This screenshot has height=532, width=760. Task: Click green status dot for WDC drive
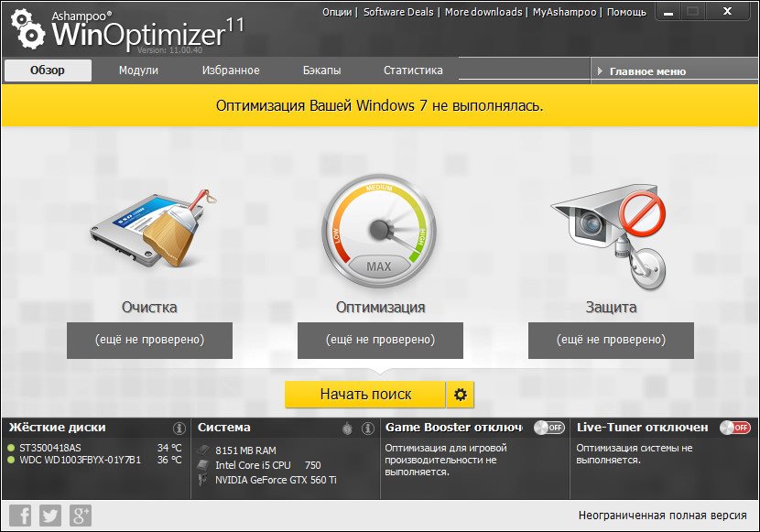click(11, 460)
